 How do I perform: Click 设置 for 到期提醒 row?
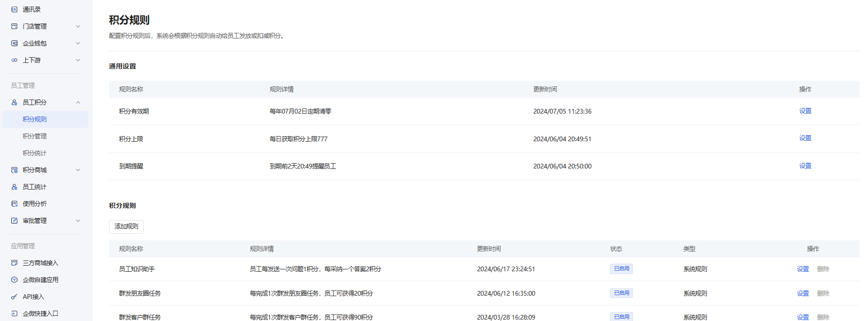(805, 166)
